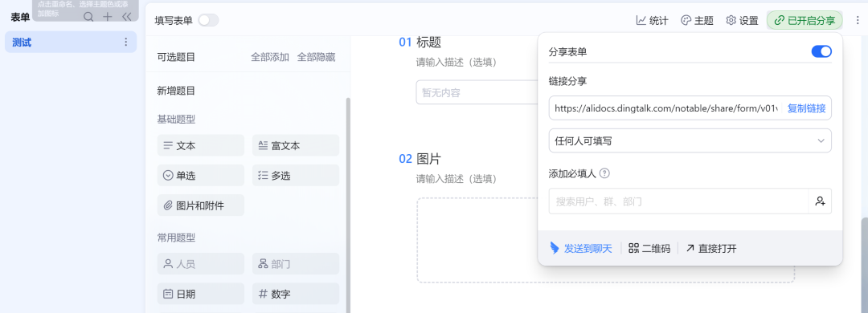Add a 日期 question
The height and width of the screenshot is (313, 868).
point(200,294)
